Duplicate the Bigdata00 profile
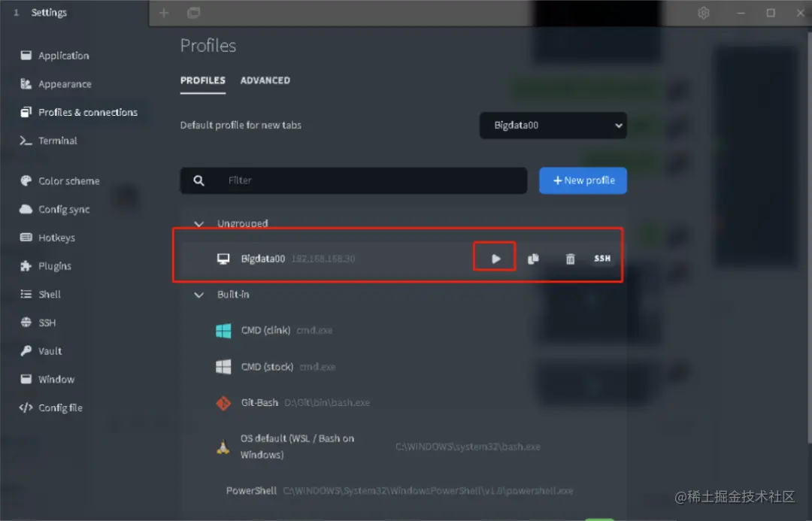The height and width of the screenshot is (521, 812). click(x=533, y=259)
